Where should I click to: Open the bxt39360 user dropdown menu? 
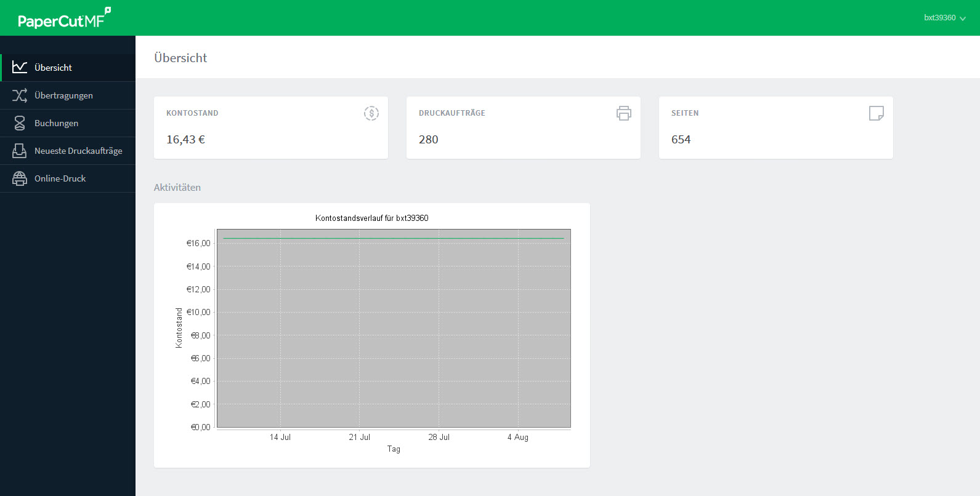[x=939, y=18]
